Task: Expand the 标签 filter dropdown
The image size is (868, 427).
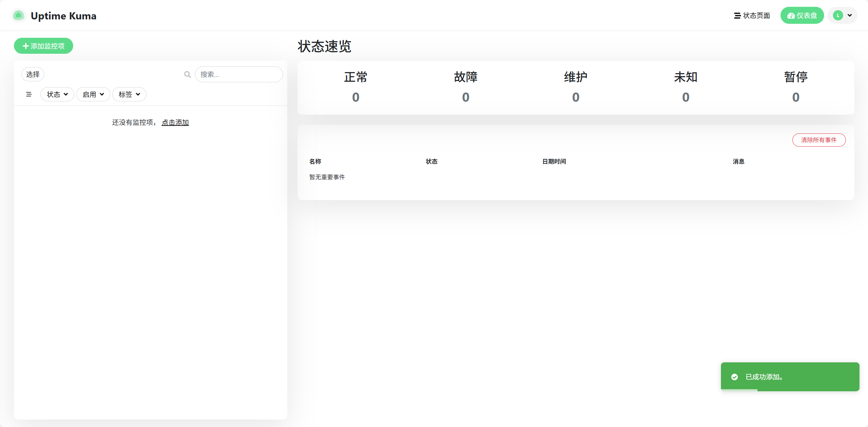Action: click(129, 94)
